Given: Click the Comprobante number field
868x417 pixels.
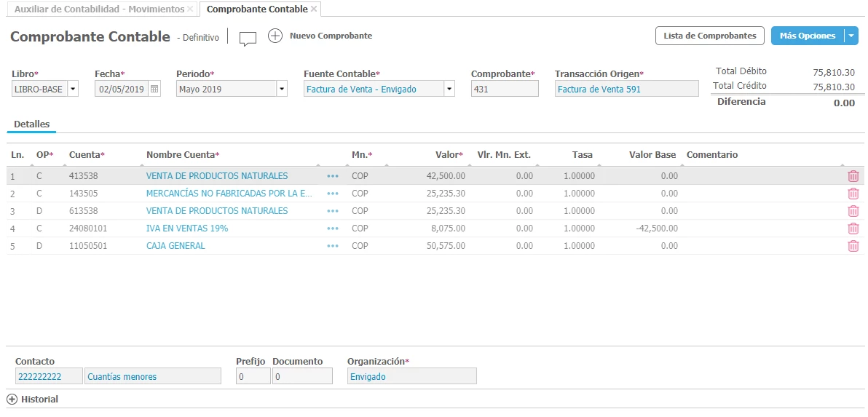Looking at the screenshot, I should tap(504, 89).
